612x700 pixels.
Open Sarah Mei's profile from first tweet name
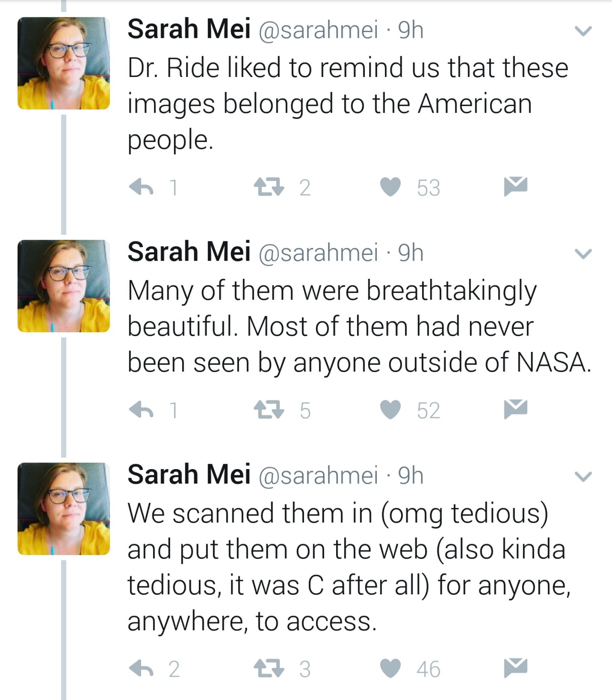click(189, 29)
